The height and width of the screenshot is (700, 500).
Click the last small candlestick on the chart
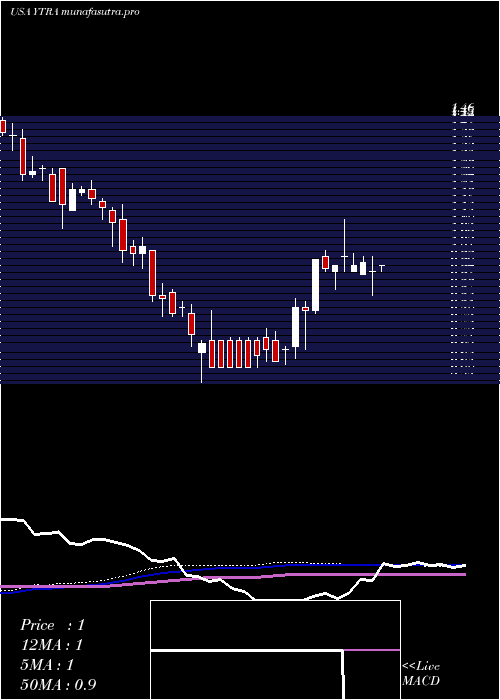[x=382, y=267]
